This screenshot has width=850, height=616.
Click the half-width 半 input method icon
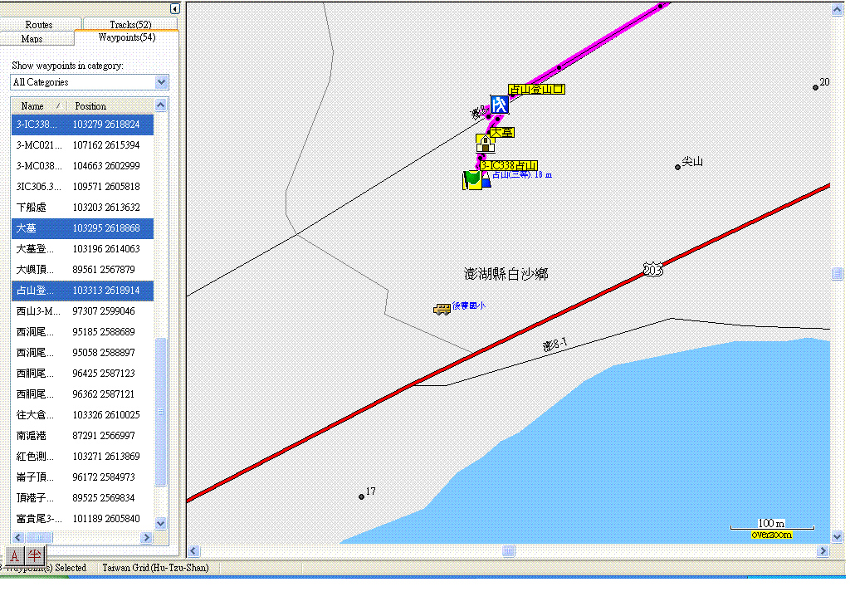[34, 555]
